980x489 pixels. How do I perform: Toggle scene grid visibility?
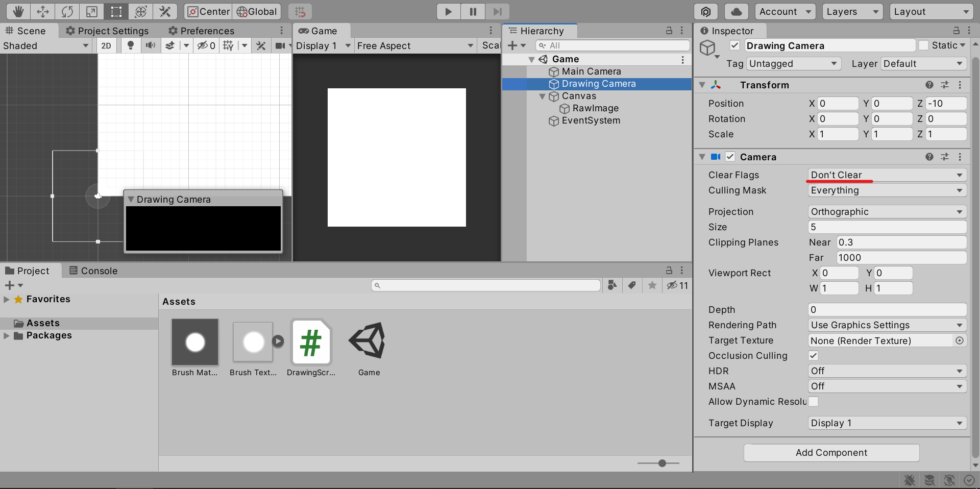pyautogui.click(x=228, y=45)
